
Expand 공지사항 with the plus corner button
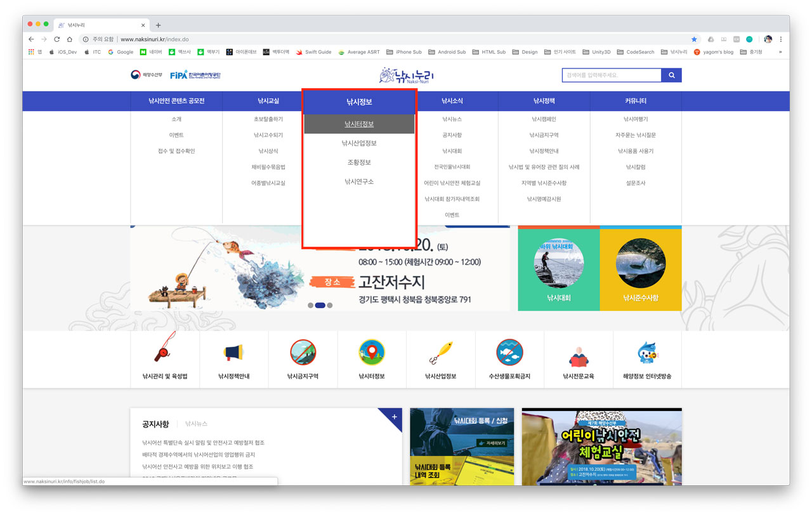click(394, 417)
